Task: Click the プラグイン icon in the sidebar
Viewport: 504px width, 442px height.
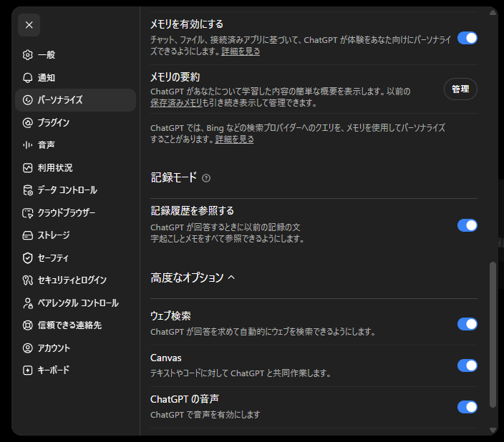Action: click(x=28, y=122)
